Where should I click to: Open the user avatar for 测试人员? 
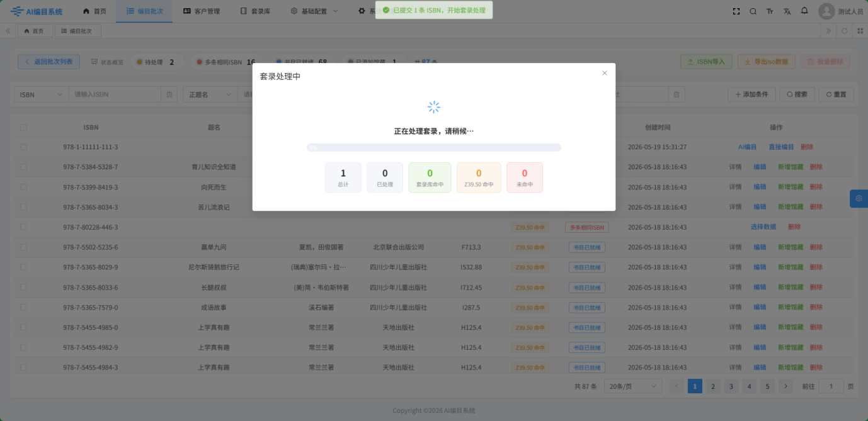click(826, 11)
